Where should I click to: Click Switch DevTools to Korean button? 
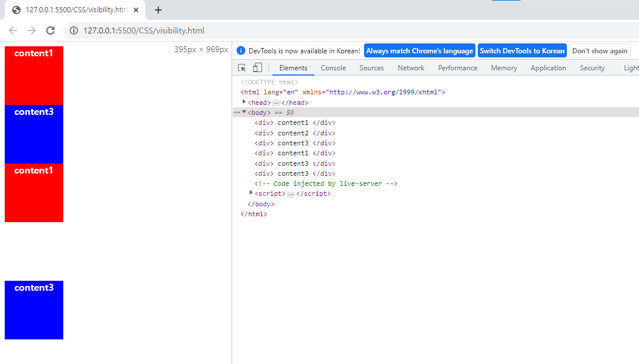[522, 51]
